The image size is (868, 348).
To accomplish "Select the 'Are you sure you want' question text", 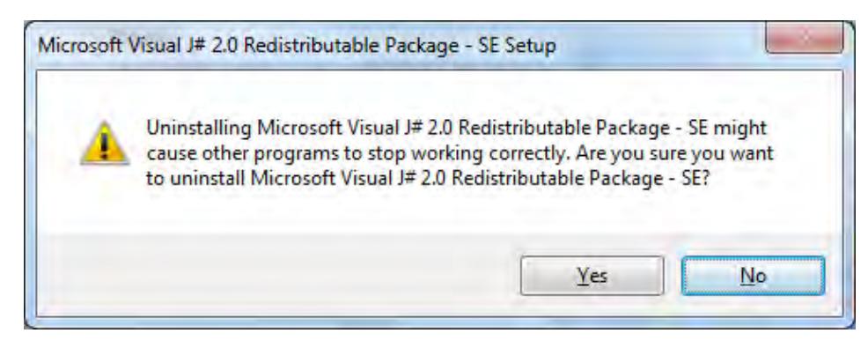I will (674, 153).
